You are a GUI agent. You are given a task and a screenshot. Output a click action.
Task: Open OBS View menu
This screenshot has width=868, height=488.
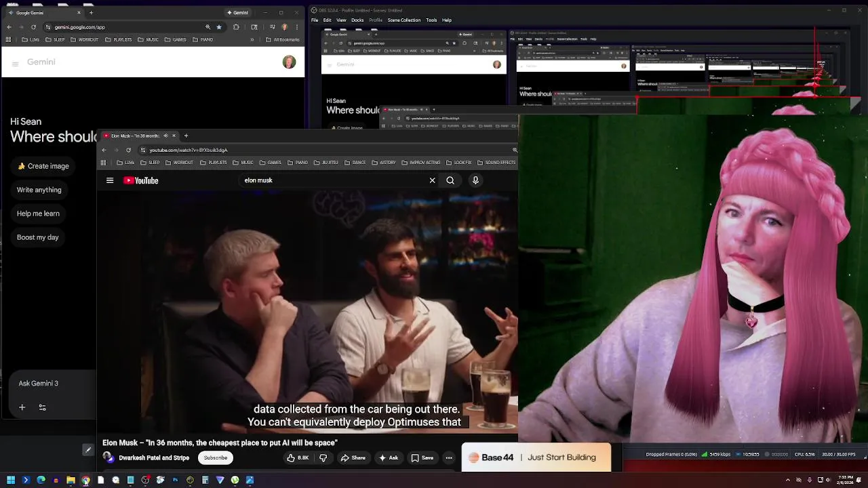(x=342, y=20)
